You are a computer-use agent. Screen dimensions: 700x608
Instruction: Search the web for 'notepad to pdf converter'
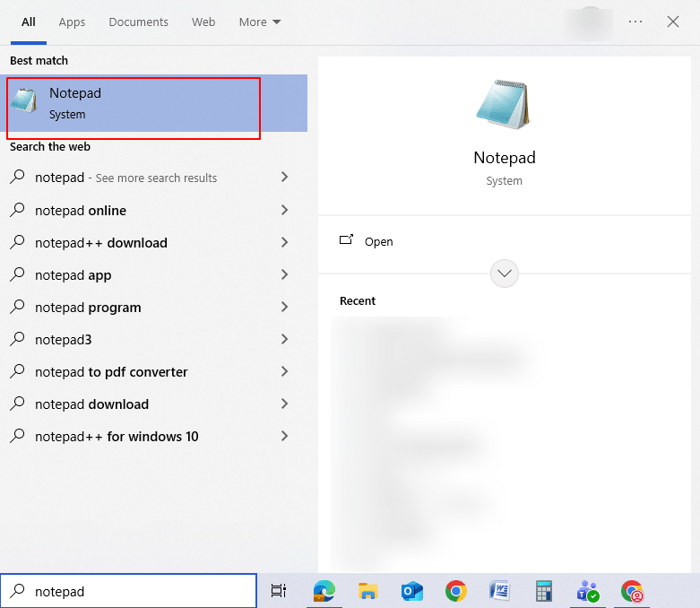[x=111, y=372]
